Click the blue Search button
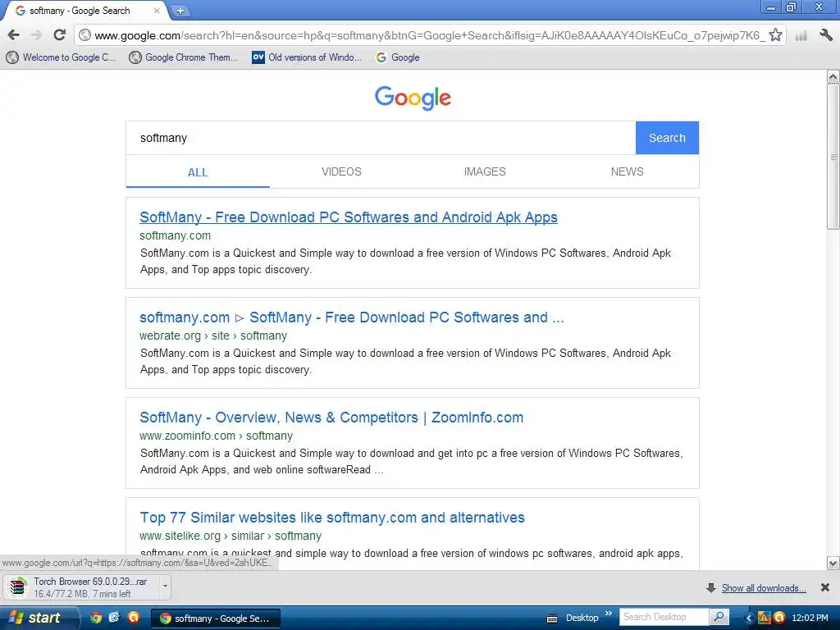 [667, 138]
